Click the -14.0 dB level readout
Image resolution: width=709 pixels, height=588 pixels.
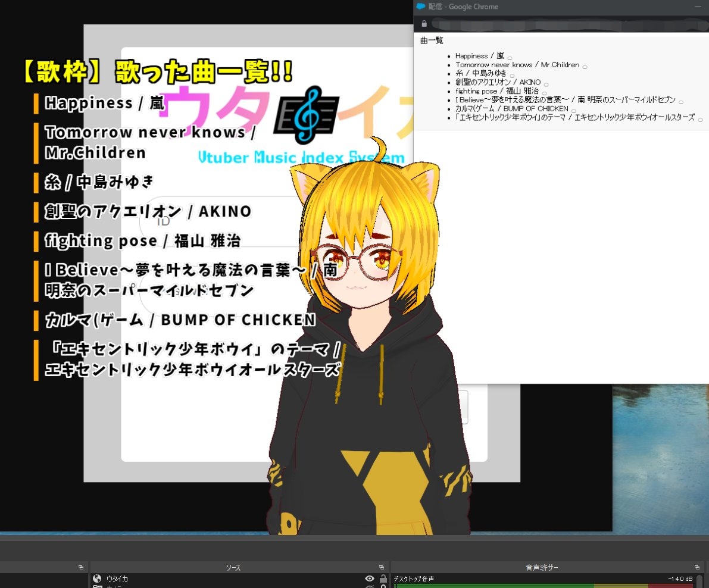[680, 578]
